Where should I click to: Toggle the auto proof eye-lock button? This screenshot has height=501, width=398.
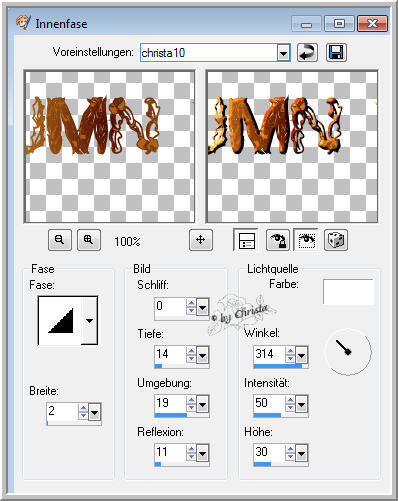click(x=277, y=240)
